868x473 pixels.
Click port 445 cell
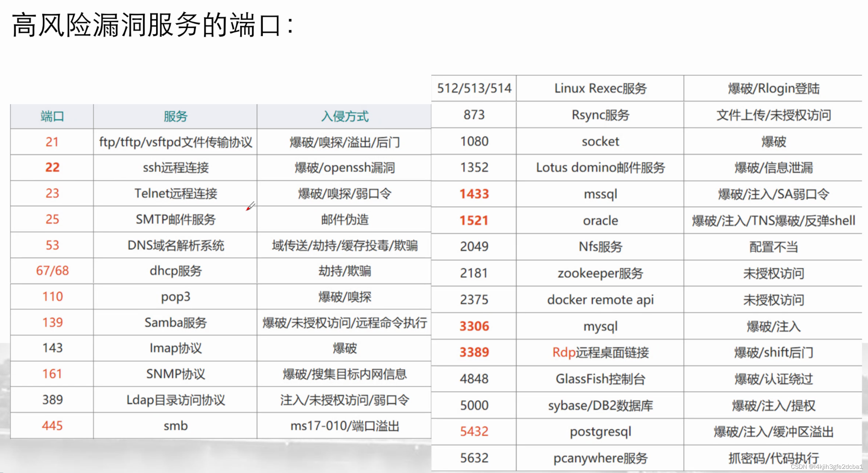coord(52,426)
